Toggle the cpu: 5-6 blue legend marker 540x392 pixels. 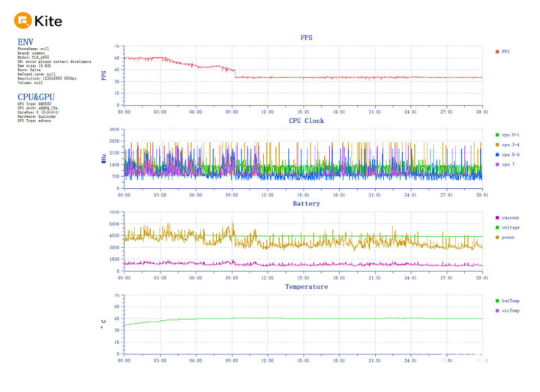(496, 154)
